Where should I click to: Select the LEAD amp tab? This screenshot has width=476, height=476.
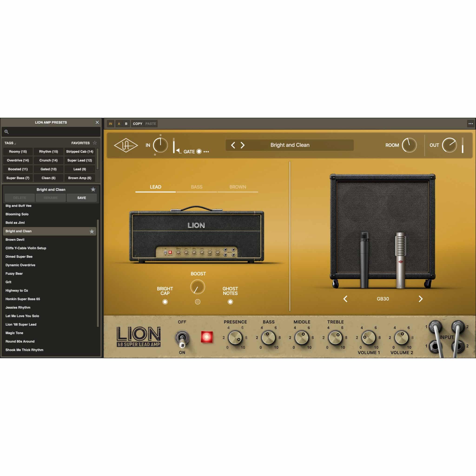tap(155, 187)
